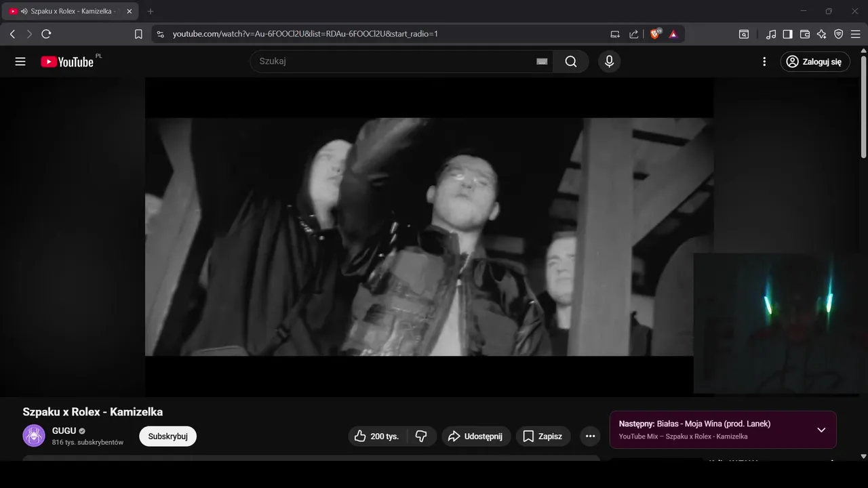
Task: Go forward with browser forward arrow
Action: 29,34
